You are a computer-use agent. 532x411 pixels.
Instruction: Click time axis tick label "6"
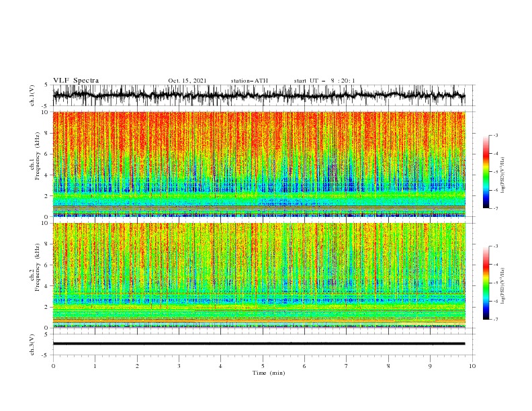pyautogui.click(x=304, y=366)
